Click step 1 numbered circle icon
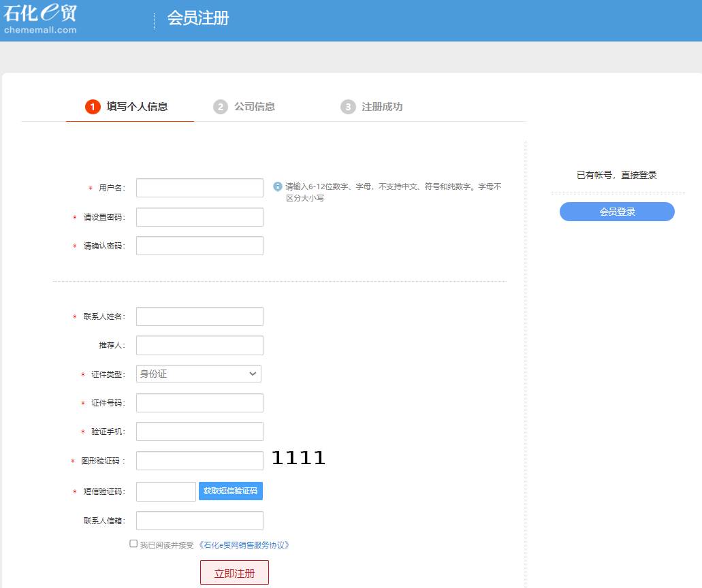The height and width of the screenshot is (588, 702). 93,107
